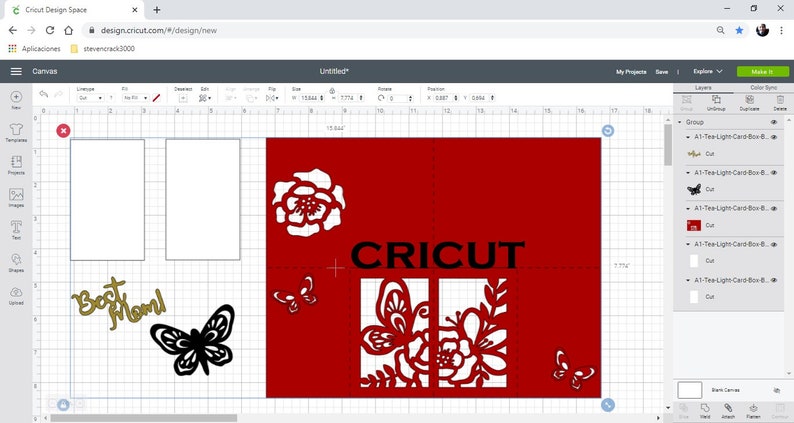Open the Projects panel in sidebar

point(16,165)
